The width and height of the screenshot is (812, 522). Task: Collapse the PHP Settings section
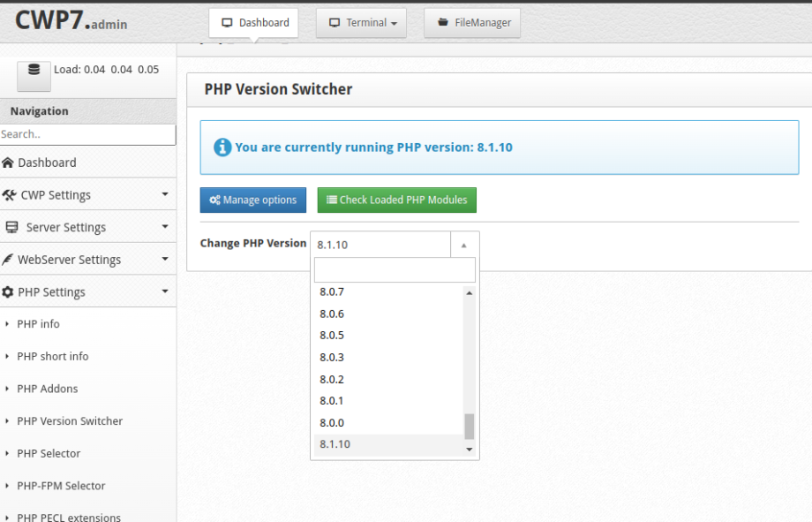pyautogui.click(x=164, y=291)
